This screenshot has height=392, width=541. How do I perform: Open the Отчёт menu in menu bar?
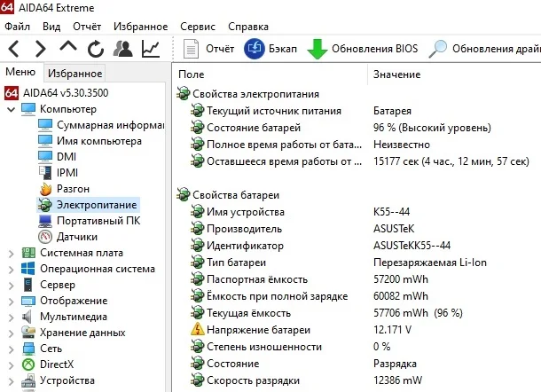[x=87, y=27]
